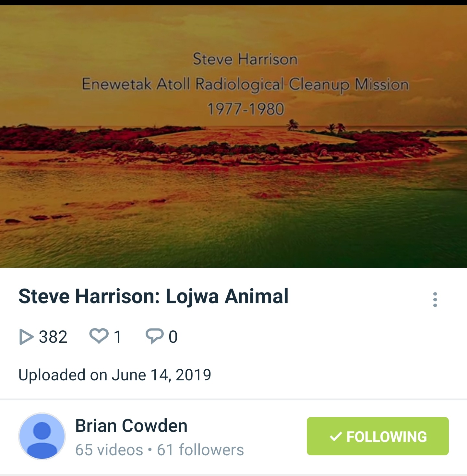
Task: Tap the heart like icon
Action: 99,336
